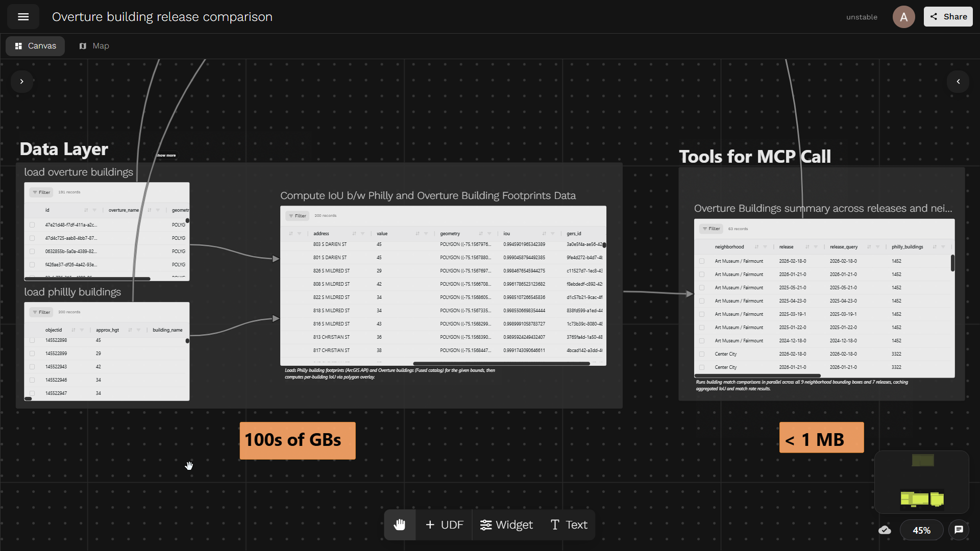
Task: Click the Share button
Action: [x=948, y=17]
